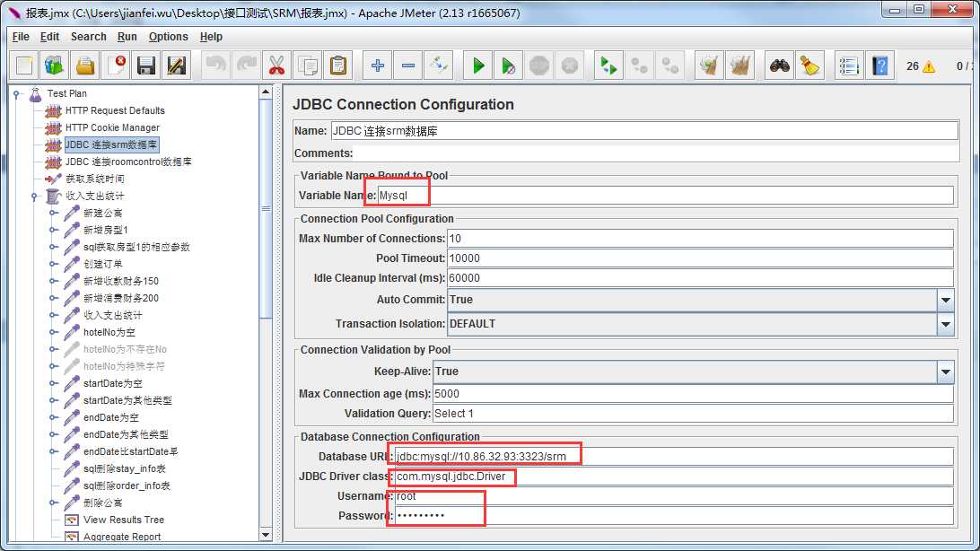Select JDBC 连接roomcontrol数据库 element
Image resolution: width=980 pixels, height=551 pixels.
128,162
